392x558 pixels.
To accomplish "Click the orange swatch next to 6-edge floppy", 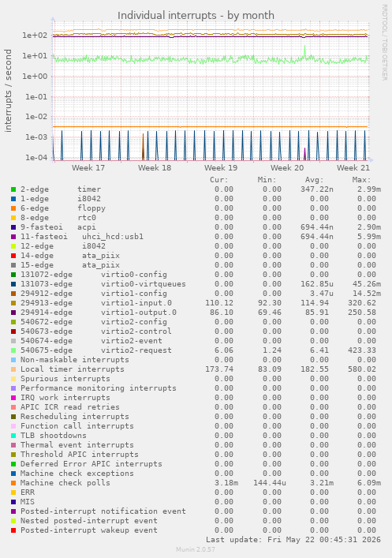I will pyautogui.click(x=13, y=208).
